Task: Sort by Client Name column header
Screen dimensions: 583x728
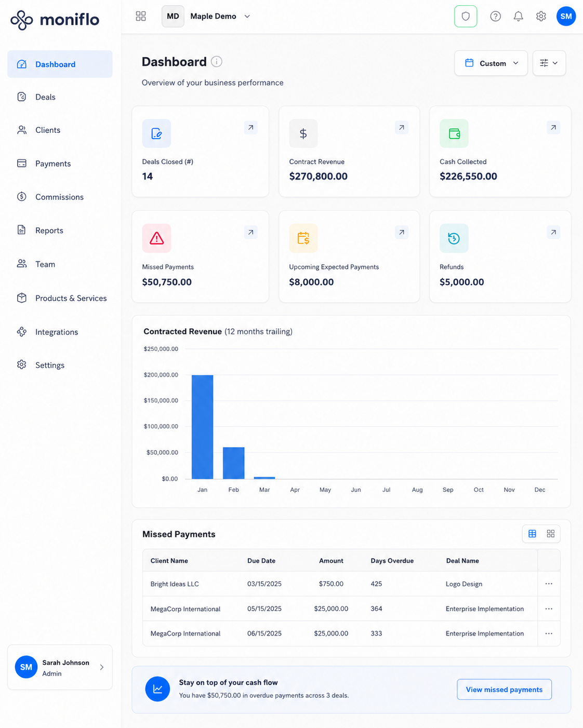Action: (169, 561)
